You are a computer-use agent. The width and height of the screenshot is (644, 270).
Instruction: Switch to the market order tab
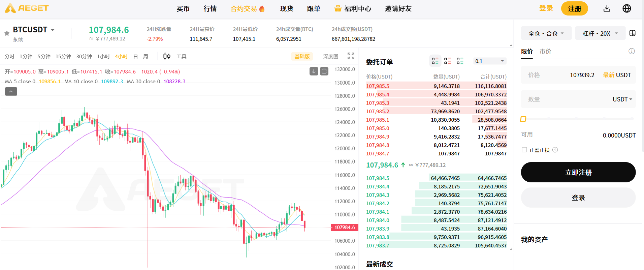pyautogui.click(x=545, y=52)
